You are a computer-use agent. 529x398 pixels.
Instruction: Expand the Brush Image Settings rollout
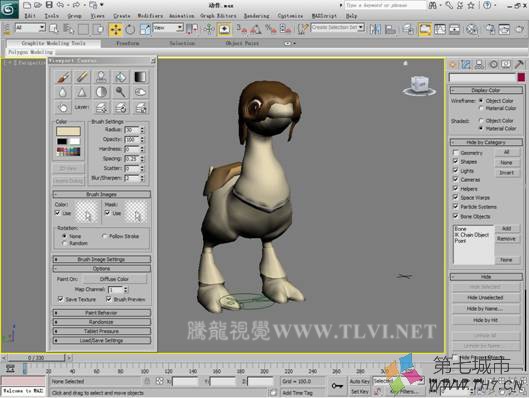(x=101, y=259)
